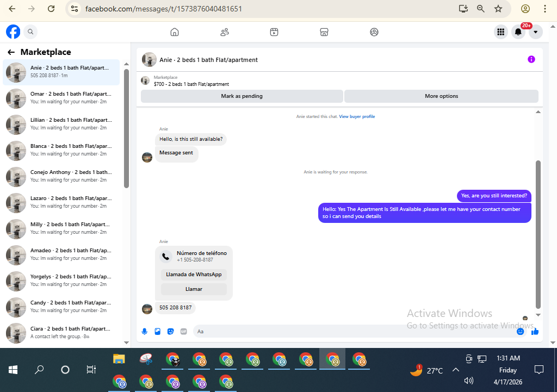Click Llamada de WhatsApp button
The width and height of the screenshot is (557, 392).
click(194, 275)
